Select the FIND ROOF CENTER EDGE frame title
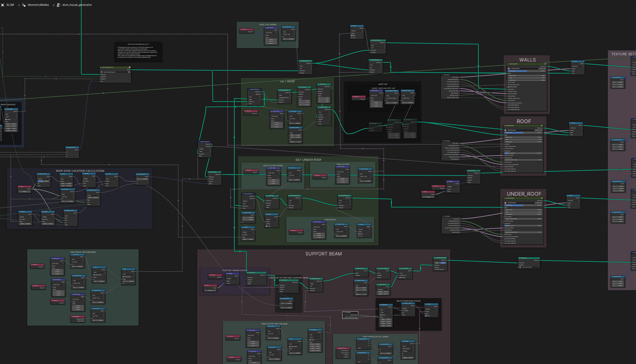This screenshot has height=364, width=636. tap(83, 252)
